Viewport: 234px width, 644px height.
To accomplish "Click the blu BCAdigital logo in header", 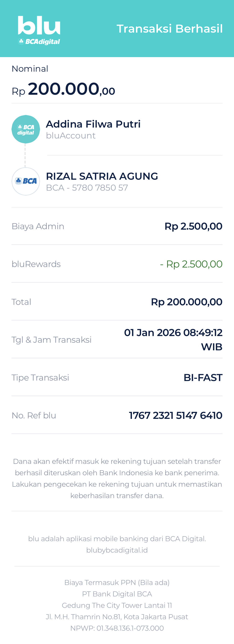I will (39, 30).
